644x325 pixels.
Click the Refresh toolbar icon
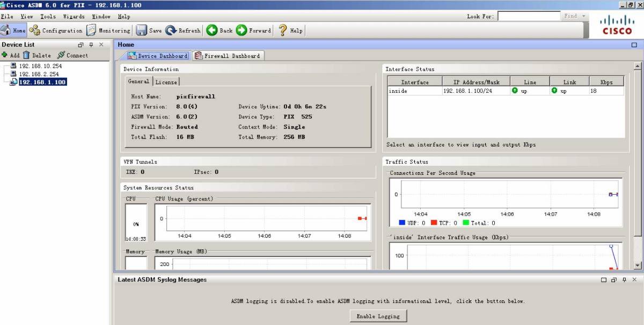[171, 31]
